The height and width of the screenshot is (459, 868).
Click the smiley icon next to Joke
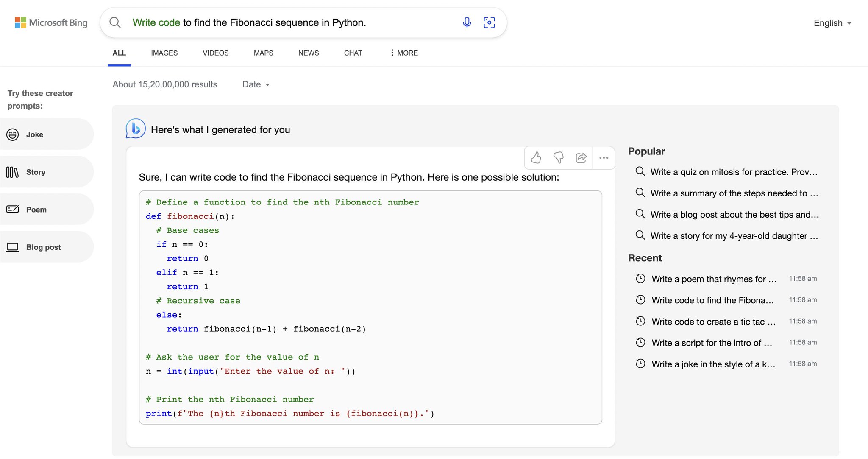[13, 134]
